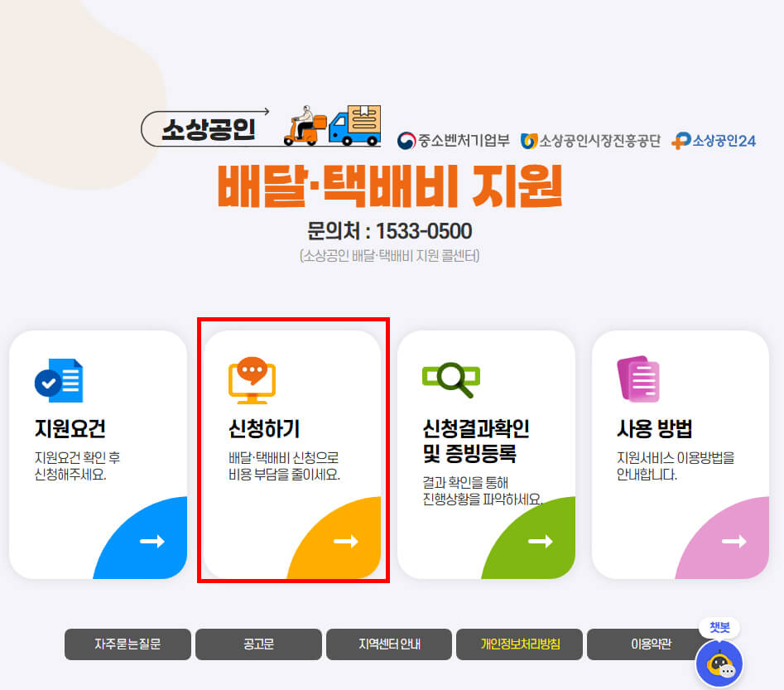Image resolution: width=784 pixels, height=690 pixels.
Task: Open the 자주묻는질문 button
Action: point(127,644)
